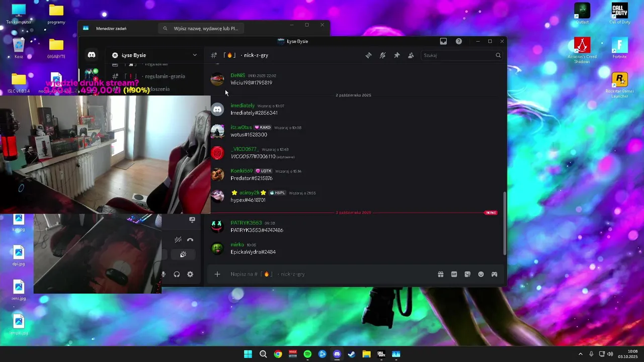Click magnifier icon in Szukaj search box
The height and width of the screenshot is (362, 644).
click(x=498, y=55)
